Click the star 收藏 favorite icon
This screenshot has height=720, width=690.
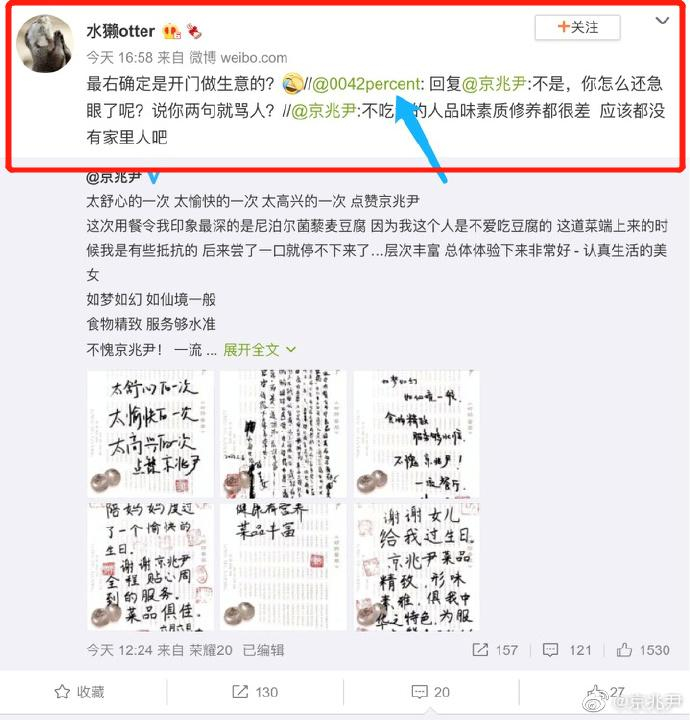[x=62, y=692]
